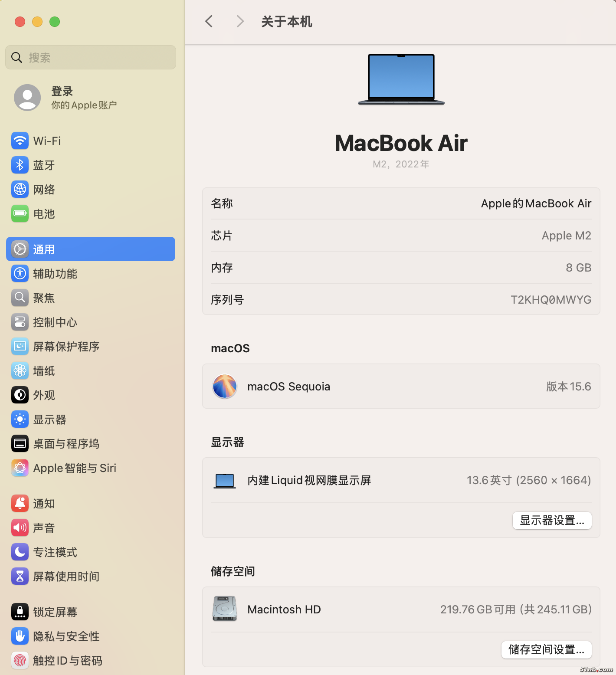Go back with the left chevron
The height and width of the screenshot is (675, 616).
coord(209,21)
